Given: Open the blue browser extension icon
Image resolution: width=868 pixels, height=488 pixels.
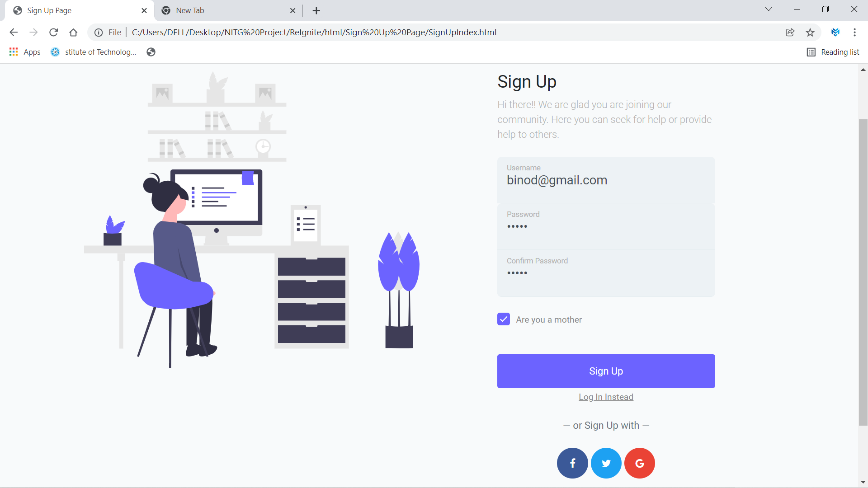Looking at the screenshot, I should point(835,33).
